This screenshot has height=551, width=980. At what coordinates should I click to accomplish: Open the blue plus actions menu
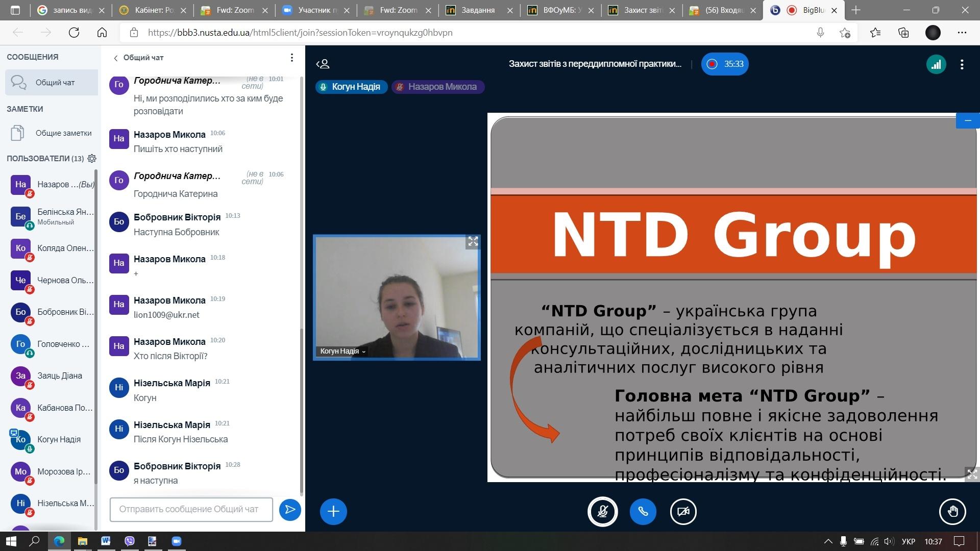[333, 511]
